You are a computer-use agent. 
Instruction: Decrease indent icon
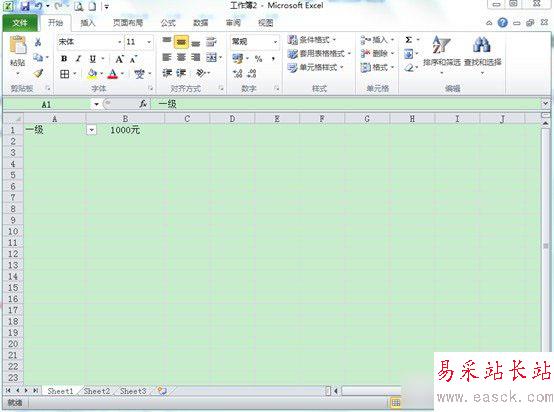(167, 73)
